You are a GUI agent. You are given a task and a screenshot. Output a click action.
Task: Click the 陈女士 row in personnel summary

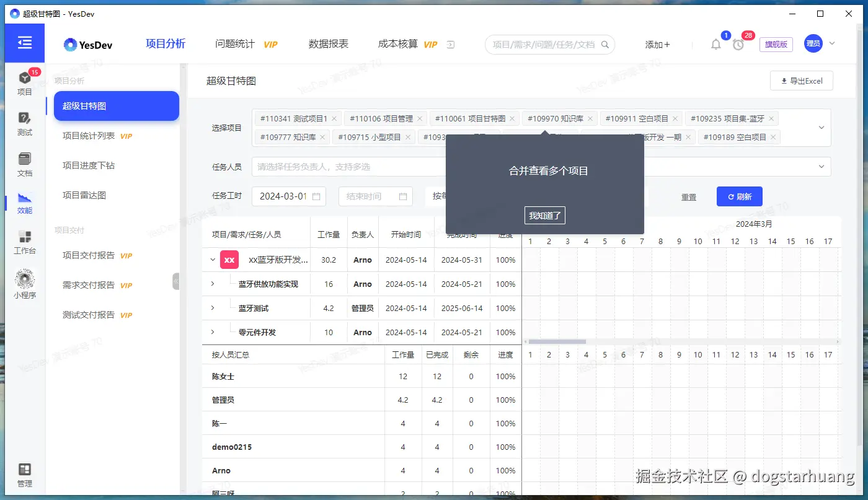(x=361, y=376)
